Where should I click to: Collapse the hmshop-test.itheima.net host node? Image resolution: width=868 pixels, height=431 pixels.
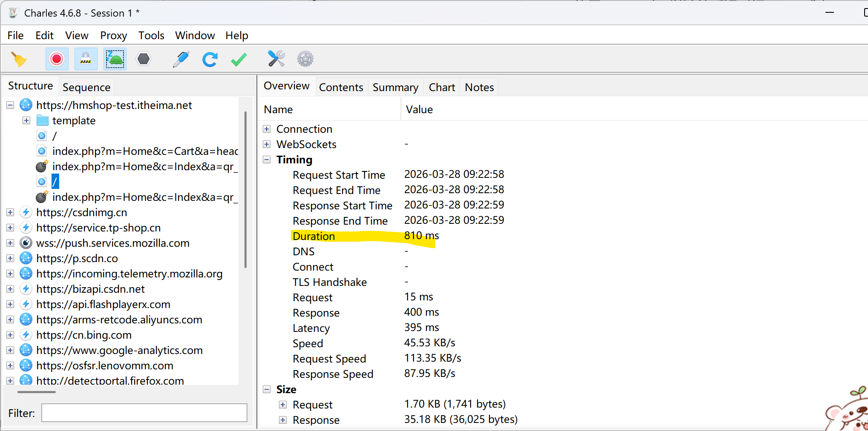[x=10, y=105]
